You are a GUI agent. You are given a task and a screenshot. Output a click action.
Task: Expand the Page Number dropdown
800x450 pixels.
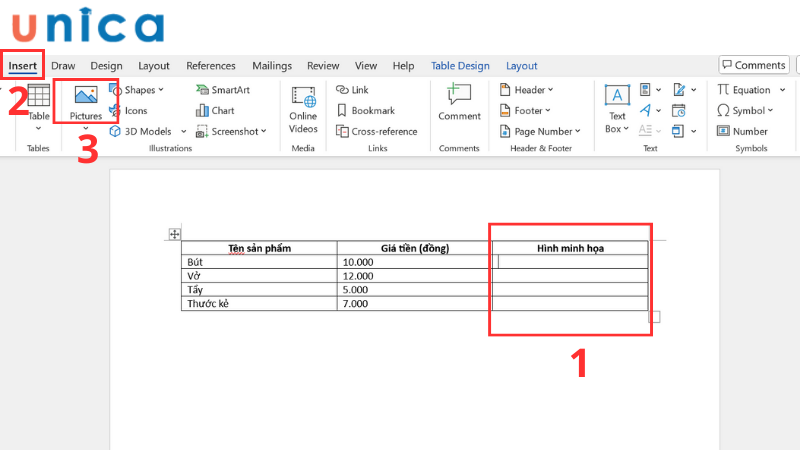click(x=539, y=131)
